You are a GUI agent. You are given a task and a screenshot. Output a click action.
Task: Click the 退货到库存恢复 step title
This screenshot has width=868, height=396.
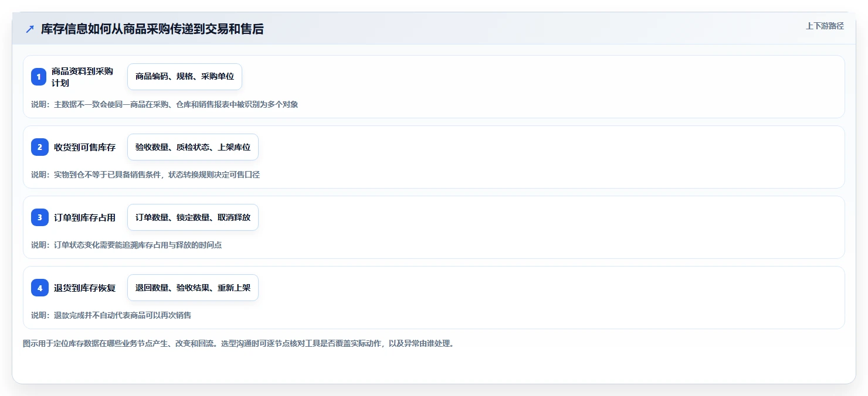coord(84,288)
